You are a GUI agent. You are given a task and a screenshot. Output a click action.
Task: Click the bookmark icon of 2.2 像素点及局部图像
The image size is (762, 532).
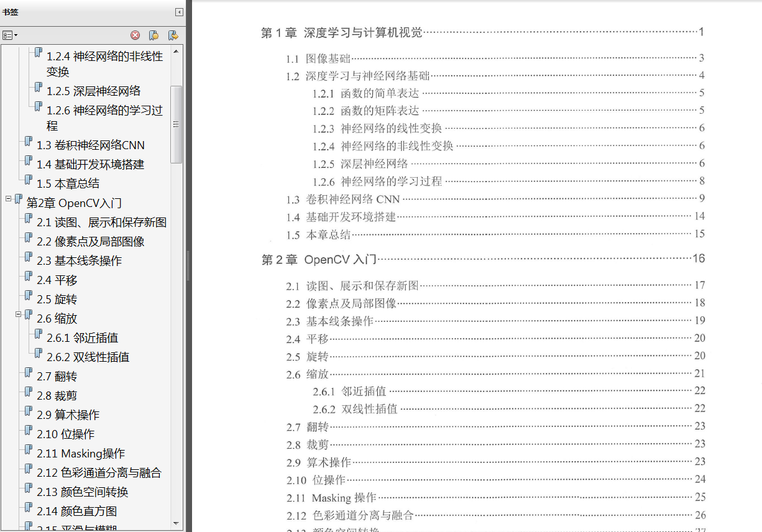[29, 238]
